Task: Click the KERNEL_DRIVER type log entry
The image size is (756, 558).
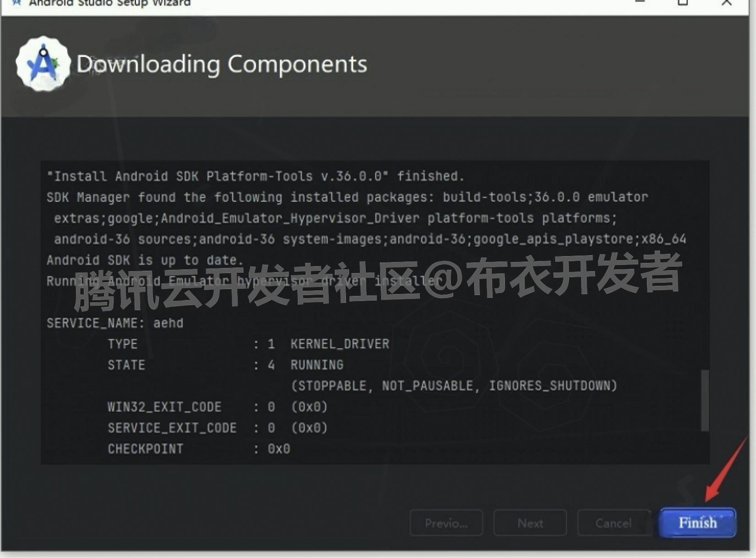Action: pyautogui.click(x=339, y=344)
